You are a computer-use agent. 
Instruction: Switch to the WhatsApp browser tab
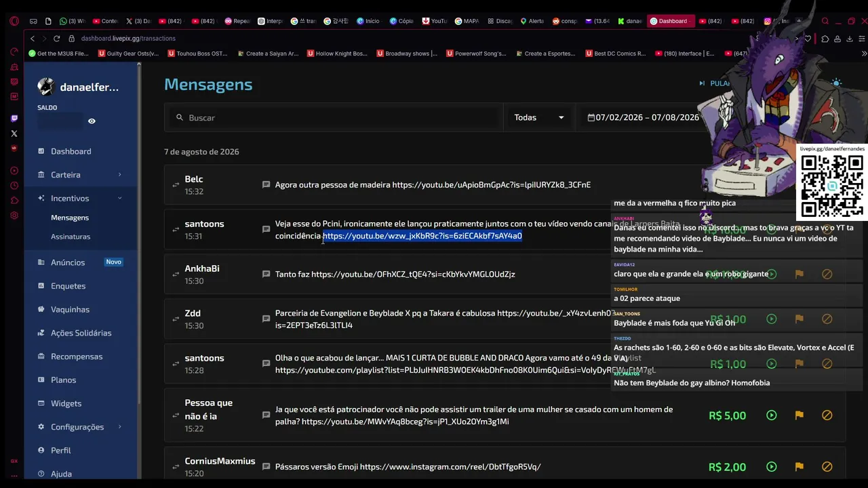pos(72,21)
